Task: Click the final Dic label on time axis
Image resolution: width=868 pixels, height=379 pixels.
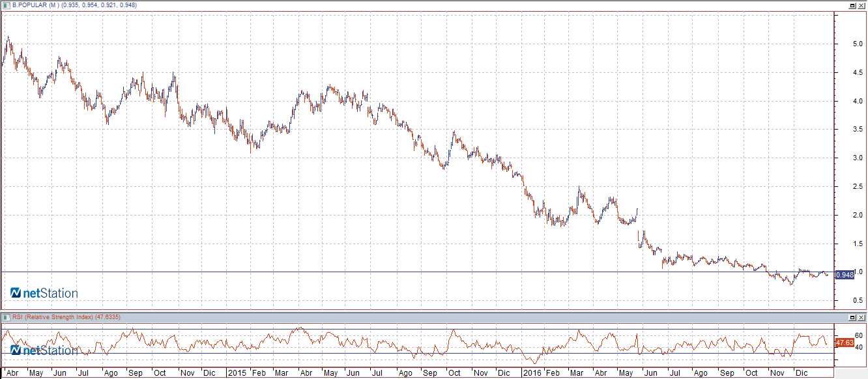Action: tap(802, 373)
